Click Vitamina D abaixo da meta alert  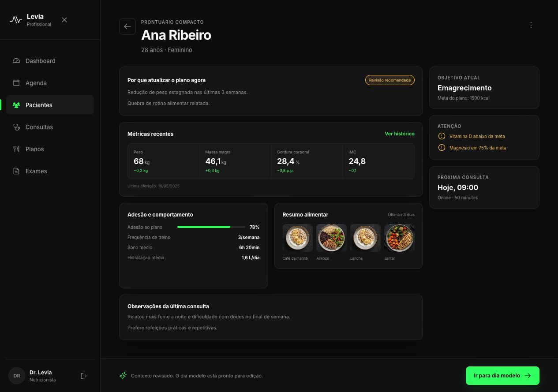[477, 136]
